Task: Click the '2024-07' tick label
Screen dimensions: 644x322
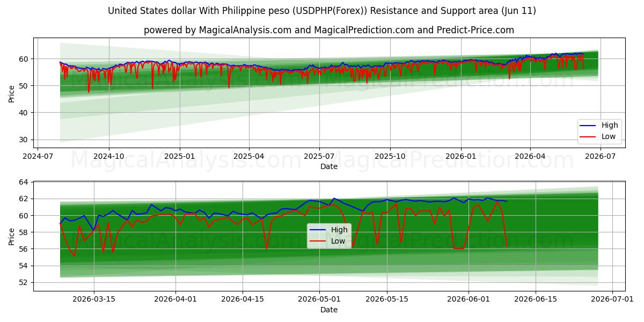Action: click(39, 156)
